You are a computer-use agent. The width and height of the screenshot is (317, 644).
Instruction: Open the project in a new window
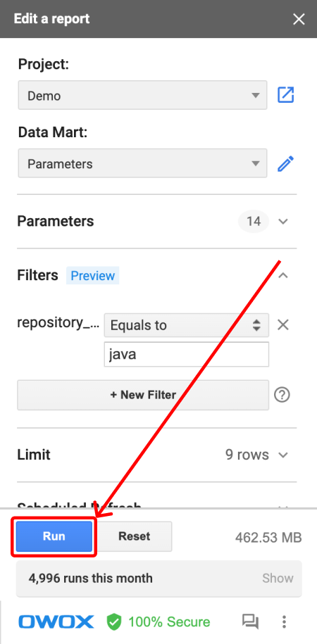pyautogui.click(x=285, y=95)
